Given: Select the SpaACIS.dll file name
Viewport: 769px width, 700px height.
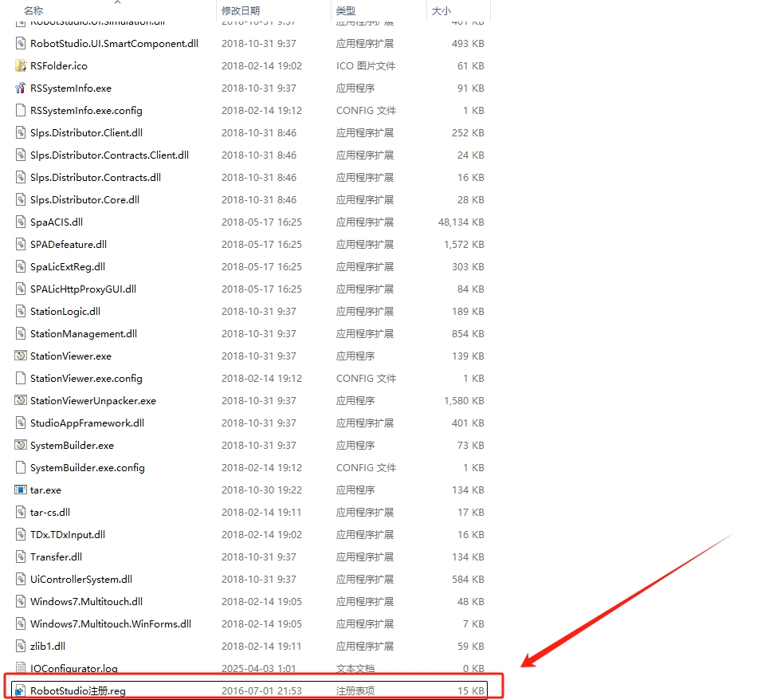Looking at the screenshot, I should (x=56, y=222).
